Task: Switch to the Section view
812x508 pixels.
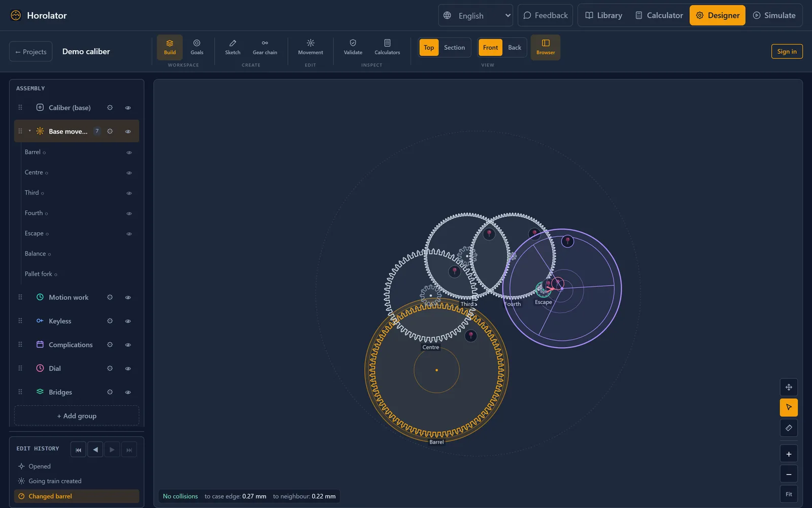Action: [x=454, y=48]
